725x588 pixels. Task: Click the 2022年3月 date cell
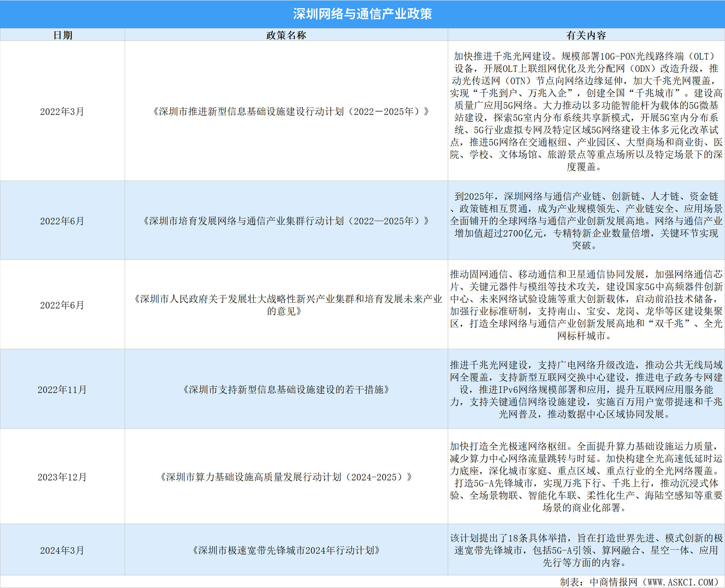pyautogui.click(x=62, y=111)
